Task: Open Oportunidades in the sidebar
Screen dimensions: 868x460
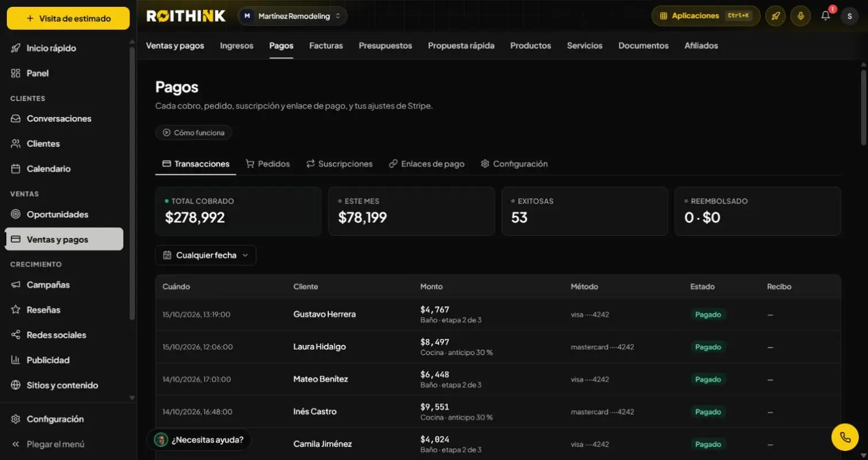Action: tap(64, 215)
